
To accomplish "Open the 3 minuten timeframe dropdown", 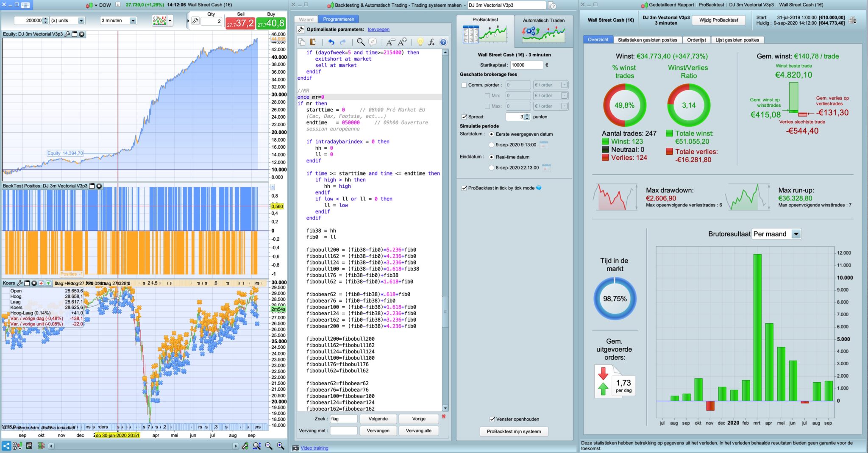I will pyautogui.click(x=133, y=21).
